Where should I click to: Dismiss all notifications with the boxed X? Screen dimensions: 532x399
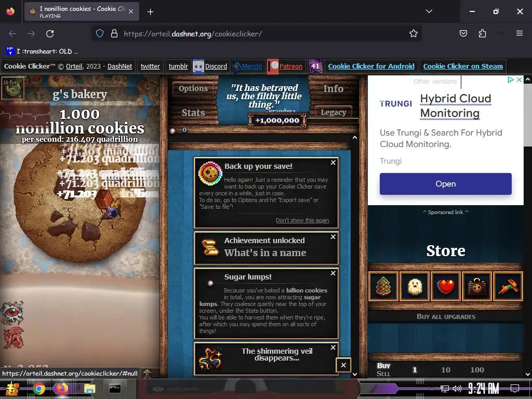(343, 365)
